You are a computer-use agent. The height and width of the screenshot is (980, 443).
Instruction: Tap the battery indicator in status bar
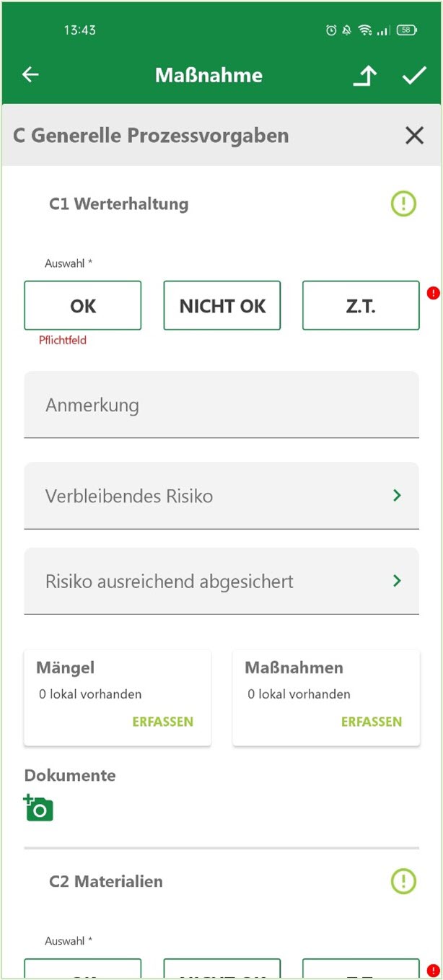(x=405, y=30)
